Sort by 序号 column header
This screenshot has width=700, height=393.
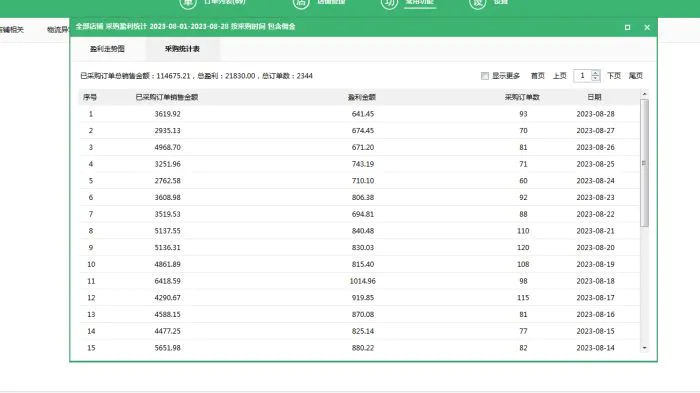pyautogui.click(x=90, y=97)
